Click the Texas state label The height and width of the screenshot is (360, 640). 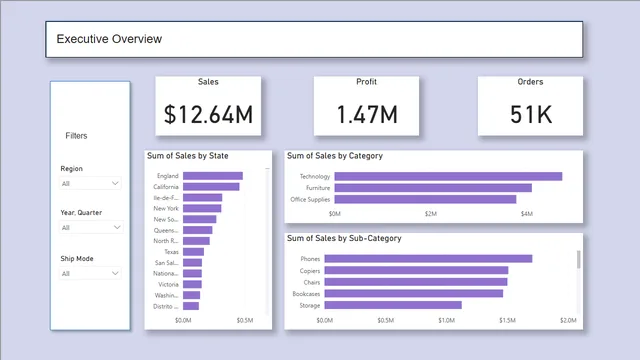171,252
